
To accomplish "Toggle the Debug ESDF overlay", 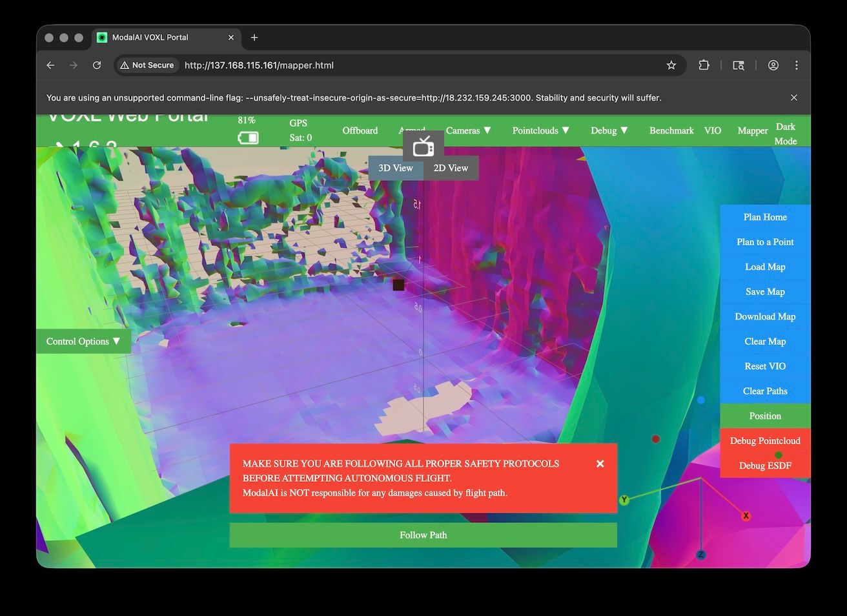I will coord(765,466).
